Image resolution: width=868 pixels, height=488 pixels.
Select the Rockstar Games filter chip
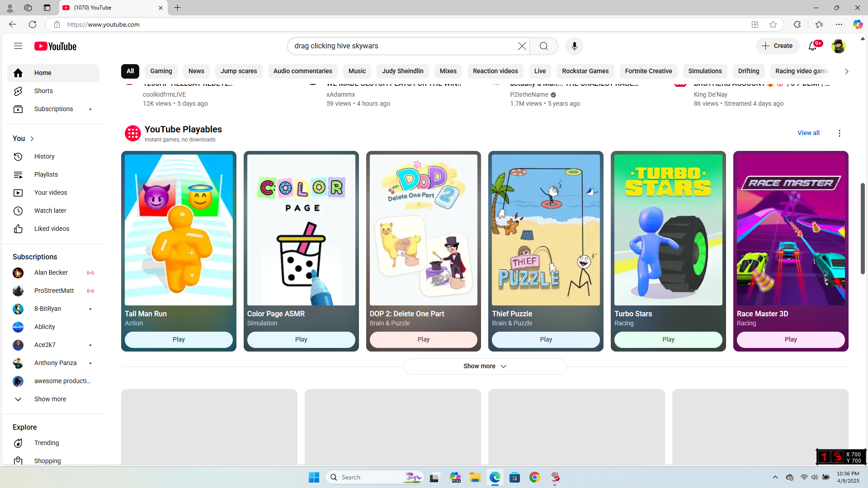585,71
